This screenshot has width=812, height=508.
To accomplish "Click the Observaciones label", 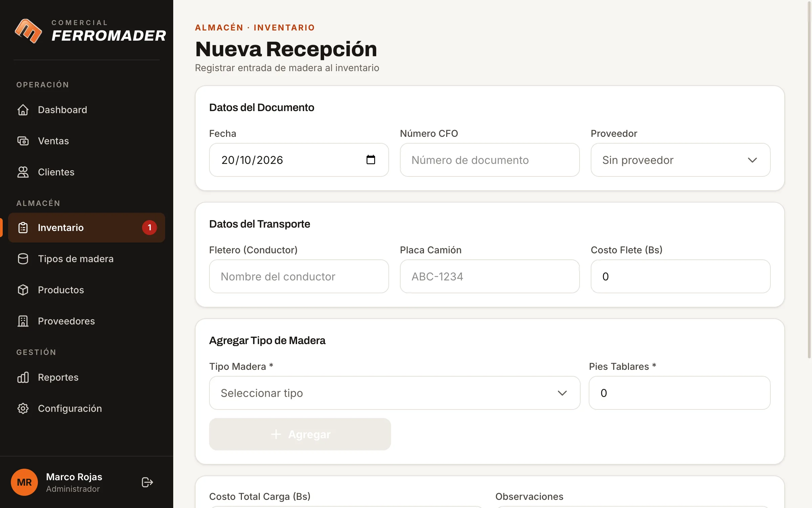I will [x=529, y=496].
